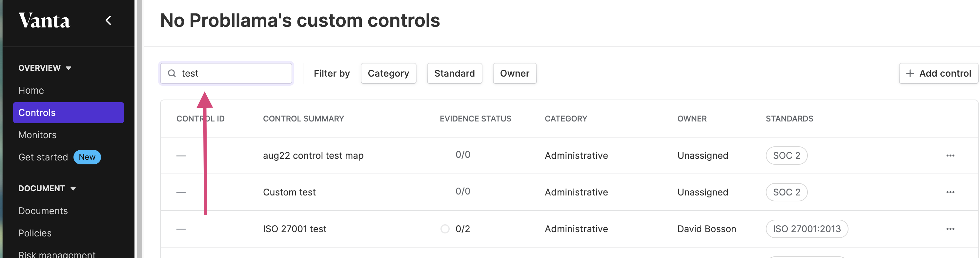This screenshot has height=258, width=980.
Task: Open the Owner filter dropdown
Action: (x=514, y=73)
